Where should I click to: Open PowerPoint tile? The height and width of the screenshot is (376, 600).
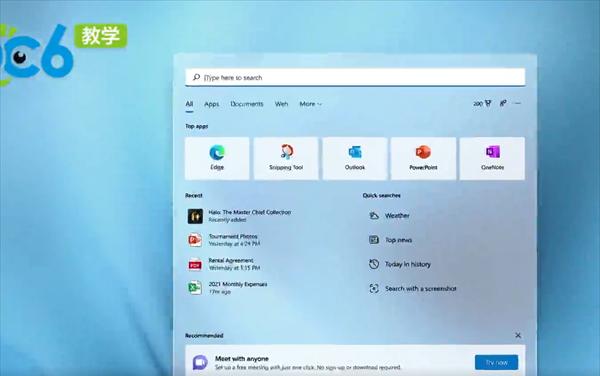pos(423,158)
